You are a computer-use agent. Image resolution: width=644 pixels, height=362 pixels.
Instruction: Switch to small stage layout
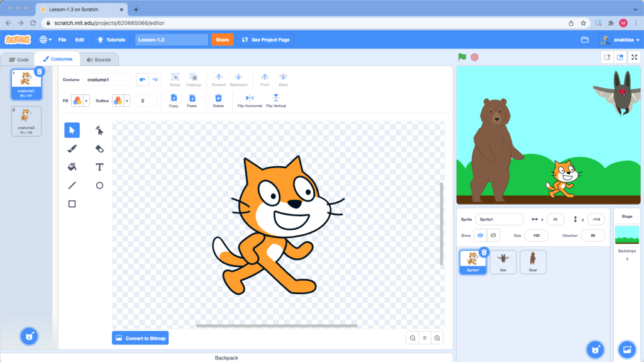point(607,57)
